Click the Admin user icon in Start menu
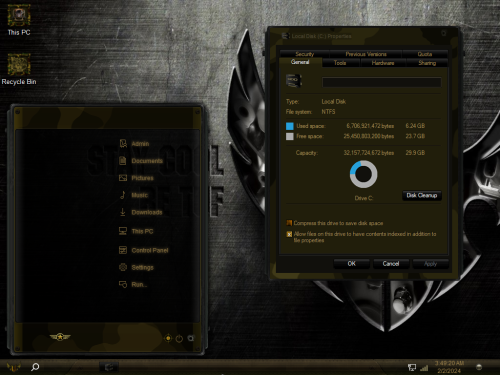Screen dimensions: 500x375 pos(123,144)
